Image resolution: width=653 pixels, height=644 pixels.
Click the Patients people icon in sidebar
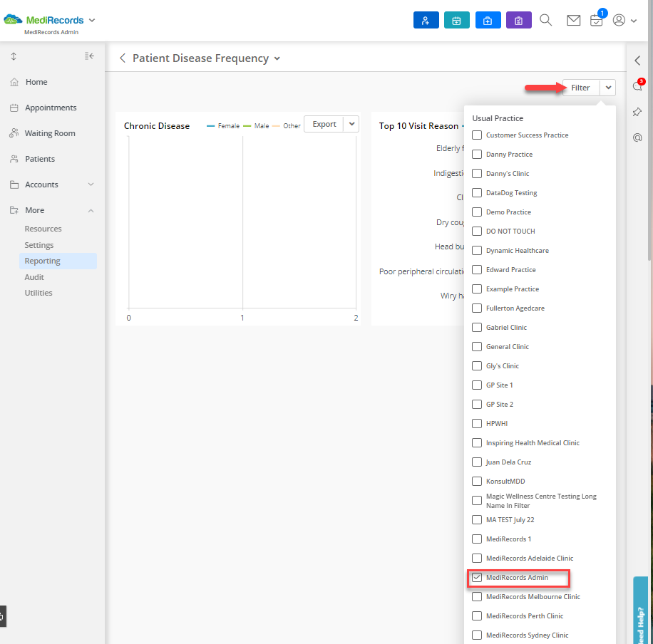(x=14, y=159)
